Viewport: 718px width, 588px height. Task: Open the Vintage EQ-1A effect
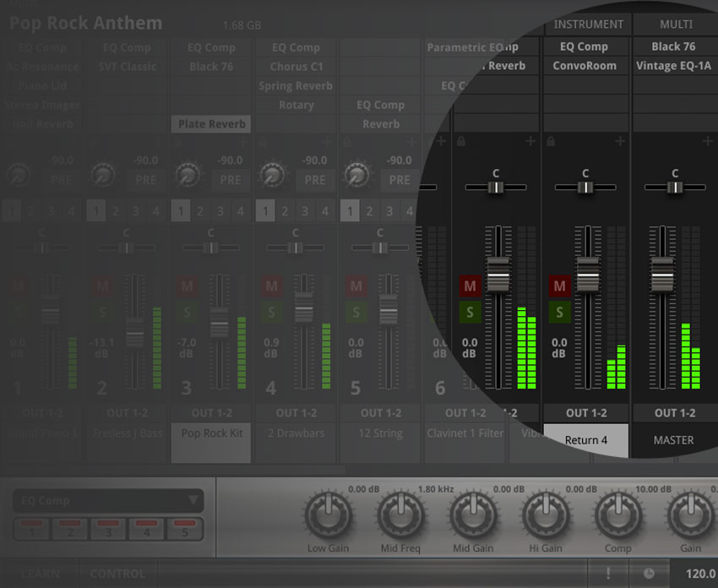(677, 64)
